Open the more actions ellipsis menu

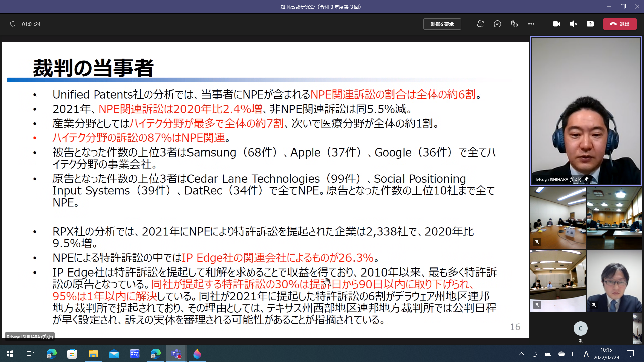[x=531, y=24]
